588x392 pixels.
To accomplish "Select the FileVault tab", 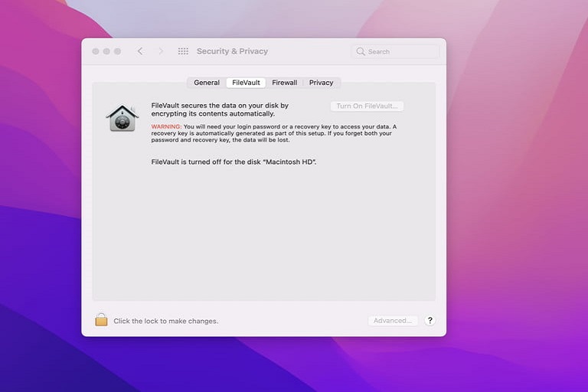I will click(x=246, y=83).
